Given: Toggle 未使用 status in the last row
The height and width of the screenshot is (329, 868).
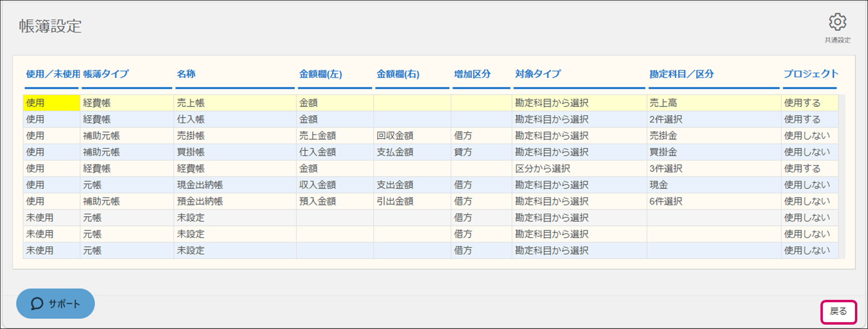Looking at the screenshot, I should click(x=51, y=251).
